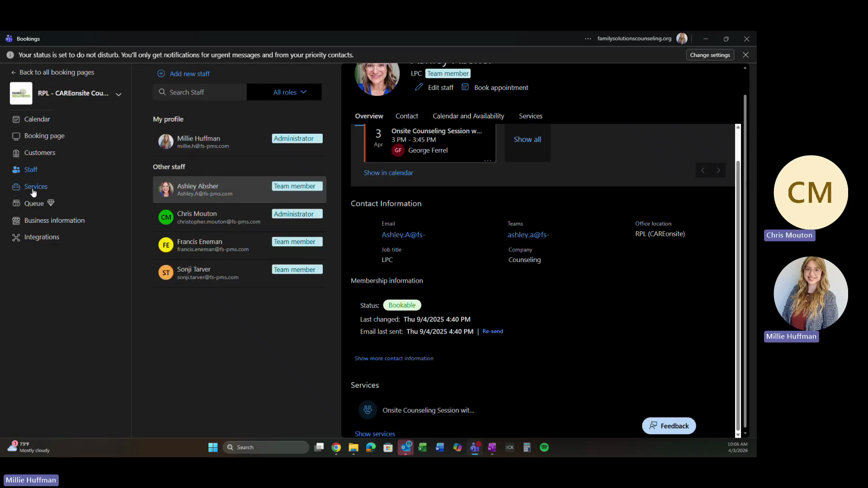Viewport: 868px width, 488px height.
Task: Click the taskbar Search box
Action: pos(266,447)
